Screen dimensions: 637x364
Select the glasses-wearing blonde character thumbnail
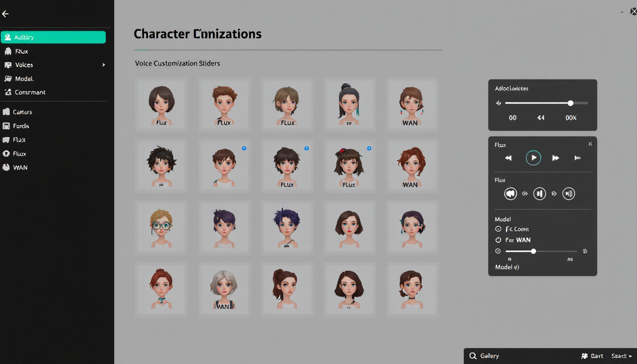(x=161, y=225)
